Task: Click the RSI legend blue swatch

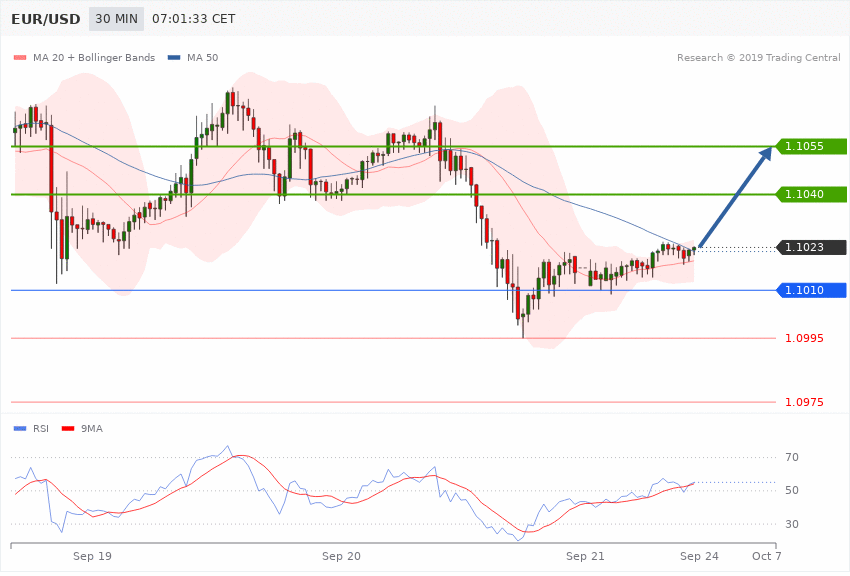Action: coord(20,429)
